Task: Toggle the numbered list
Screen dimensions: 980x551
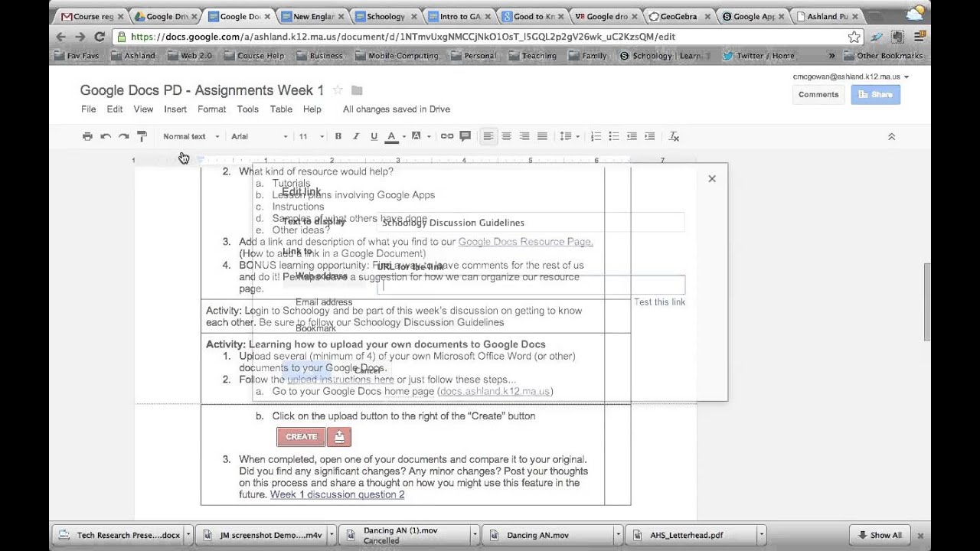Action: pyautogui.click(x=596, y=136)
